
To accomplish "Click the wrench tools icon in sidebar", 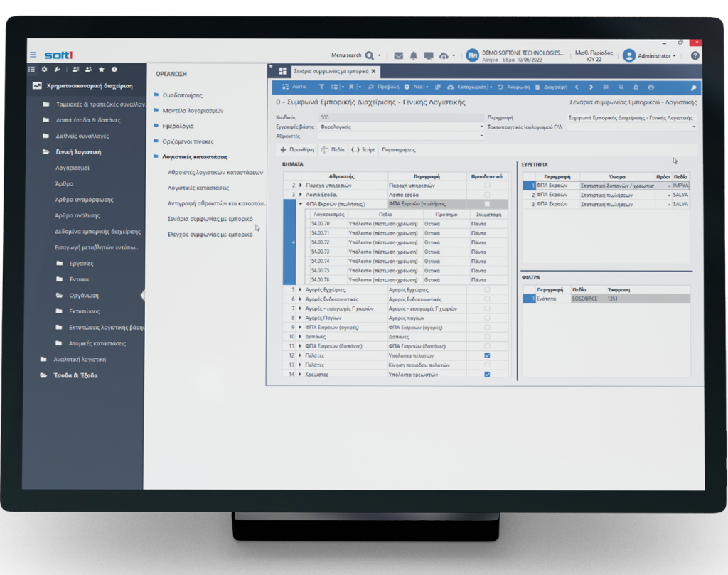I will tap(57, 70).
